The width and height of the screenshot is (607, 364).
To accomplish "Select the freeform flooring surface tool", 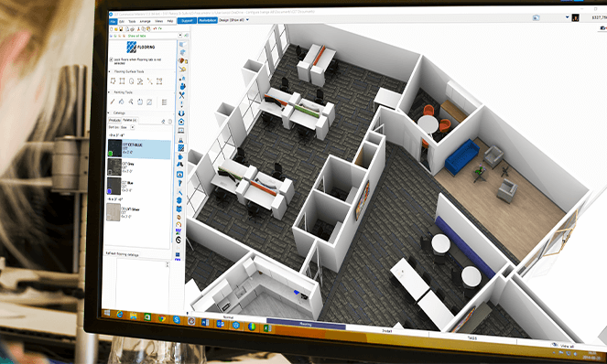I will tap(113, 80).
